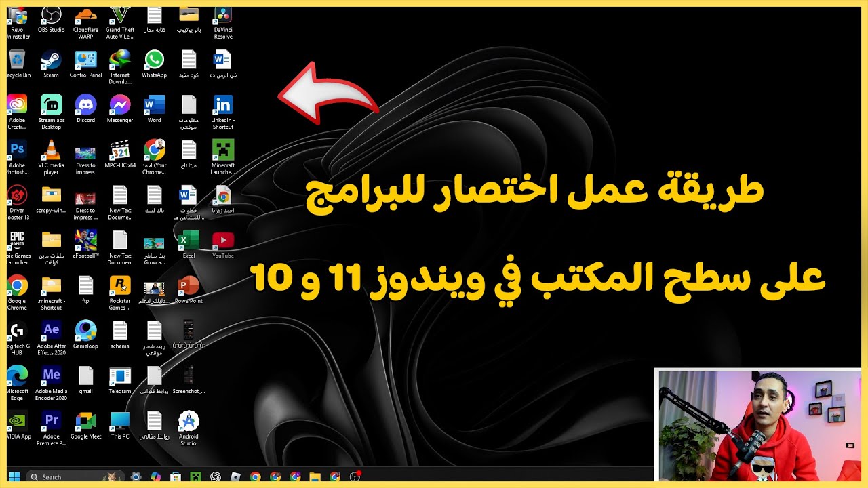Open the Messenger desktop shortcut
Viewport: 868px width, 488px height.
[120, 110]
